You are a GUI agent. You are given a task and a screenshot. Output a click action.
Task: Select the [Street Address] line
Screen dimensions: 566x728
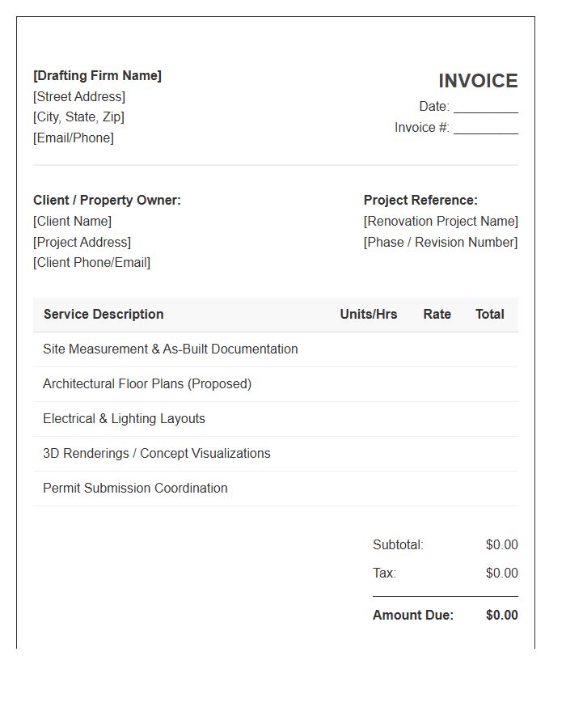click(x=79, y=96)
